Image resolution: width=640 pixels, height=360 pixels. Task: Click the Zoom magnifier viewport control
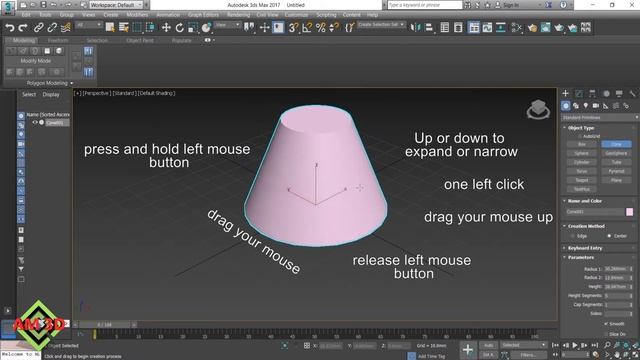tap(607, 345)
